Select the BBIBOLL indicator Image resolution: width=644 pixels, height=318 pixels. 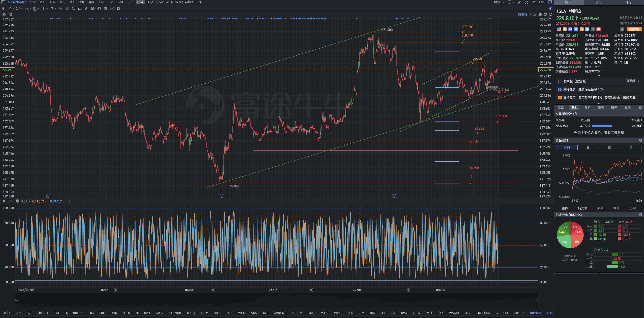[43, 313]
